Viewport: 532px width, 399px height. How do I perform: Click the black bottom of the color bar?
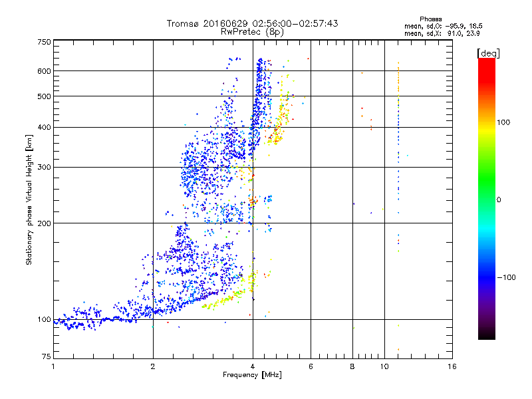487,334
